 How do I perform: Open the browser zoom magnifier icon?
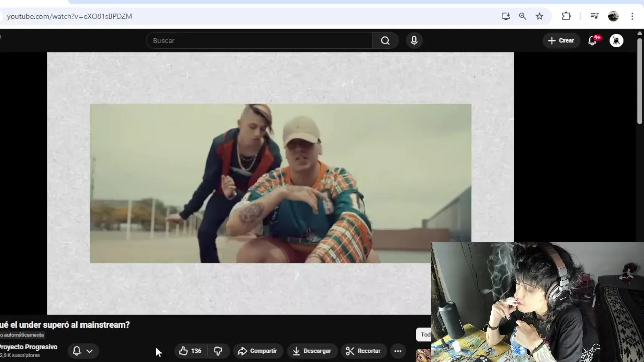click(x=523, y=16)
